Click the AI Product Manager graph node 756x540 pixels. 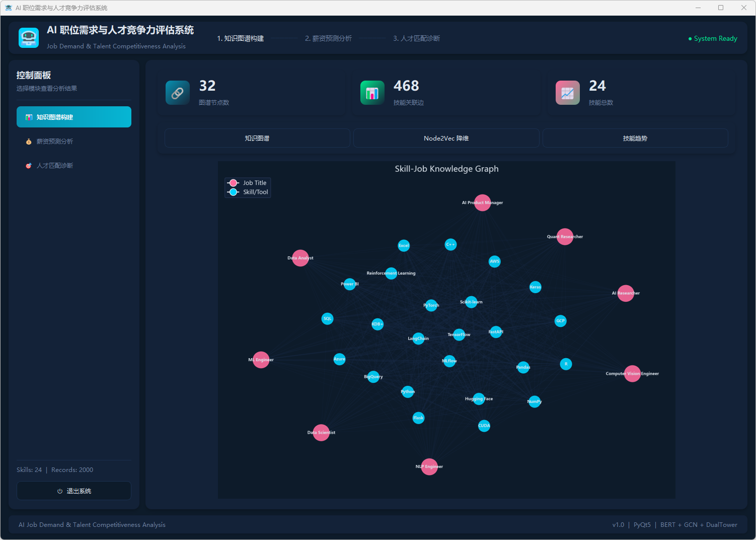[x=482, y=202]
